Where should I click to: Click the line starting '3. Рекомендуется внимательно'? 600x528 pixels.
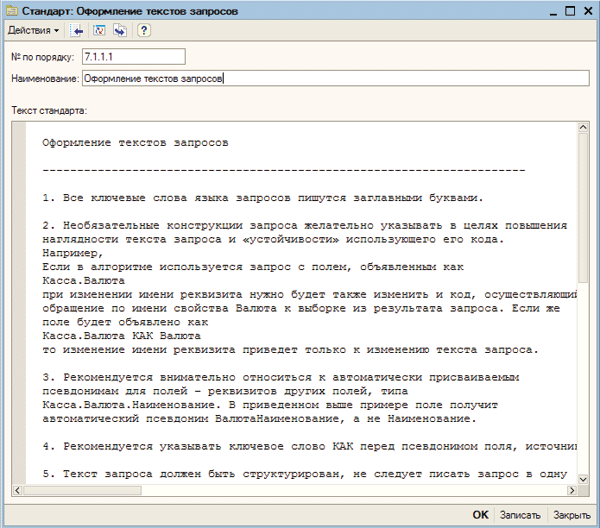280,377
